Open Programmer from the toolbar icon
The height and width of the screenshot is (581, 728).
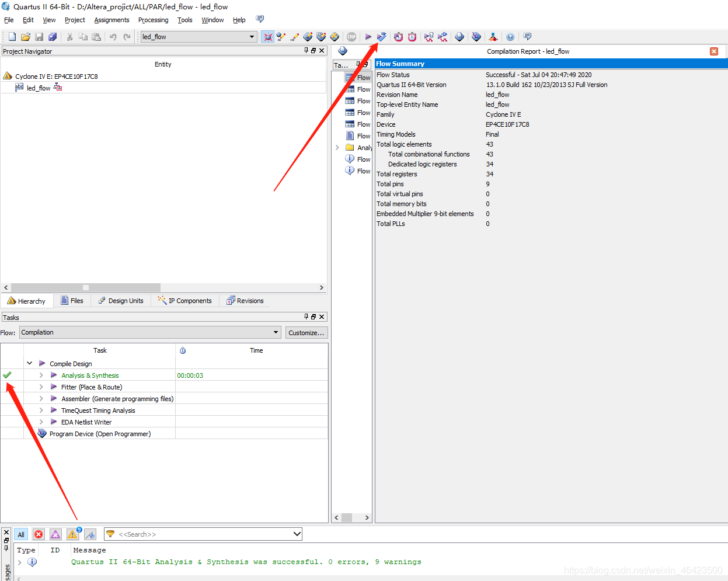(x=476, y=37)
